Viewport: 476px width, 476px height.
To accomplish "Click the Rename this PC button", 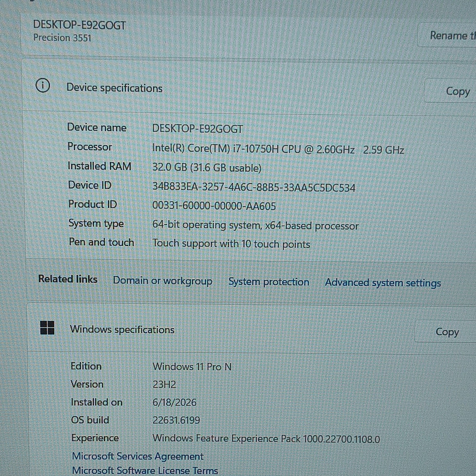I will point(452,36).
